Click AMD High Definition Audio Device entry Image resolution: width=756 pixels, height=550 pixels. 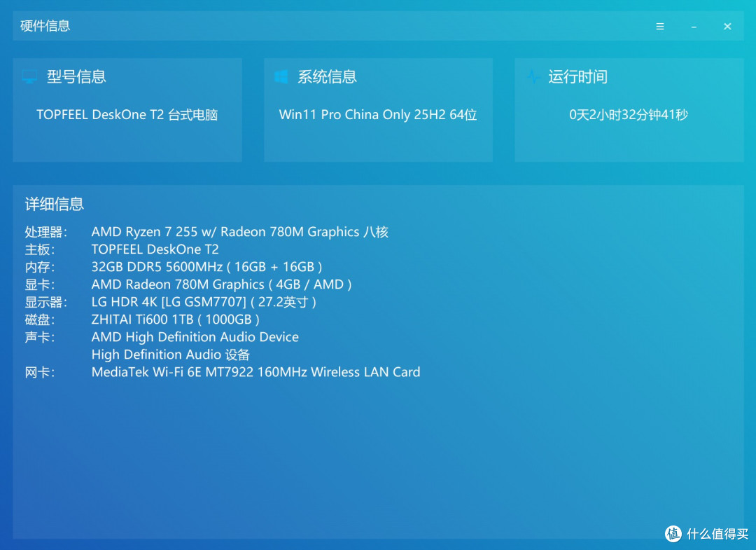pyautogui.click(x=195, y=337)
